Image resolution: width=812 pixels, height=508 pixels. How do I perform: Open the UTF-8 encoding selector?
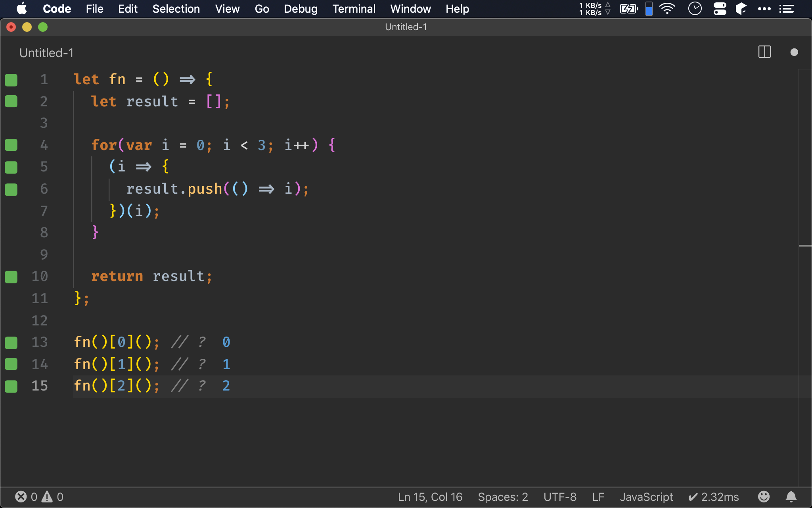(x=560, y=496)
